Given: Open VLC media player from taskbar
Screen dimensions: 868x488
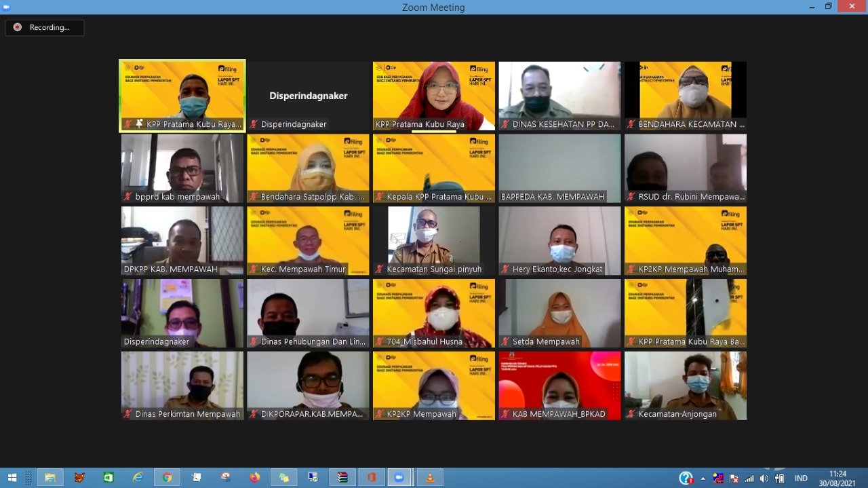Looking at the screenshot, I should (x=429, y=478).
